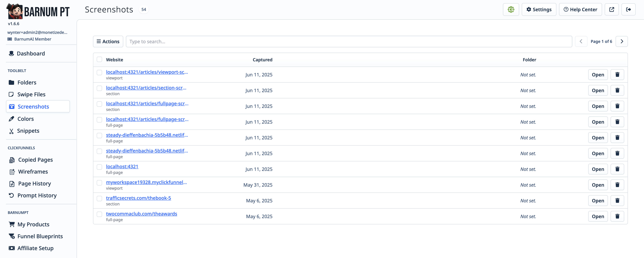Go to Funnel Blueprints

[40, 236]
